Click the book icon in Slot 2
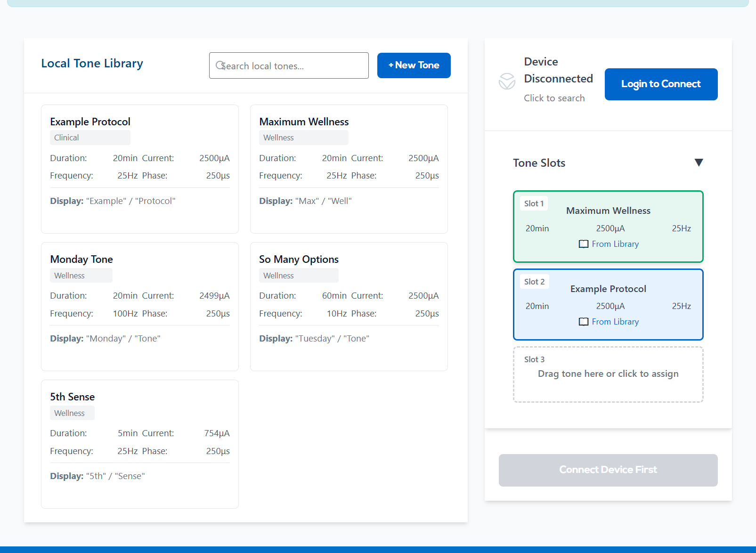Screen dimensions: 756x553 point(584,322)
